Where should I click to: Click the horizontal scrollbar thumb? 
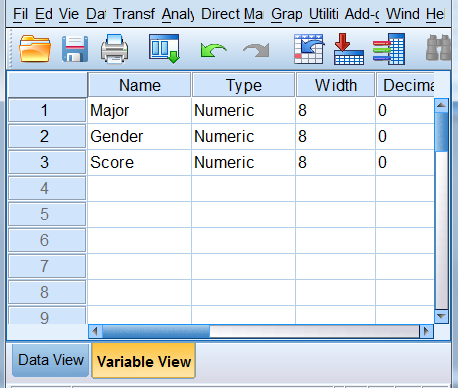pos(156,331)
